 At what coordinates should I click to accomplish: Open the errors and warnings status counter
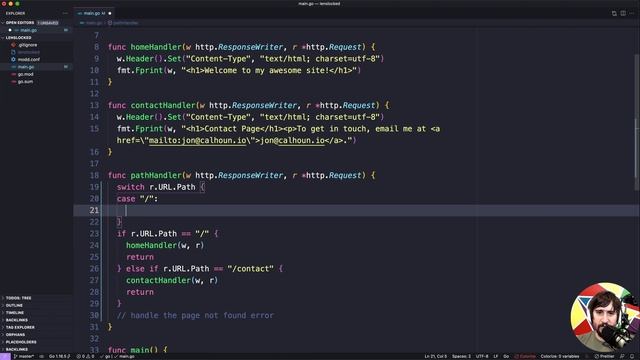[x=85, y=357]
